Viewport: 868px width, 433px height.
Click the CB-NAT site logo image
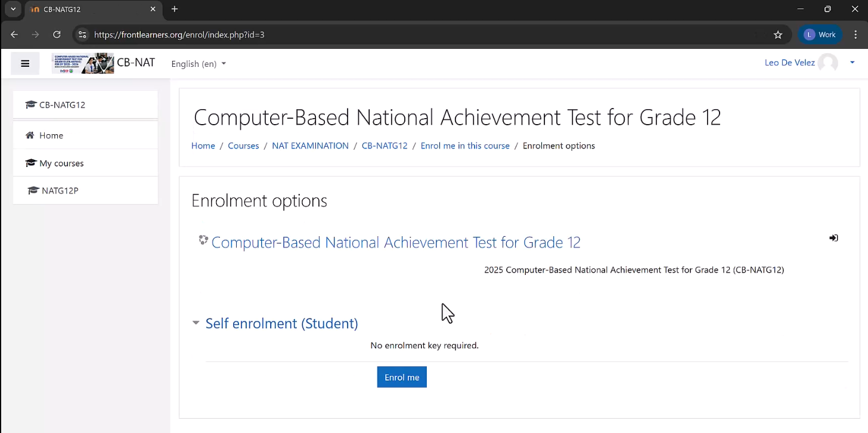click(x=82, y=63)
